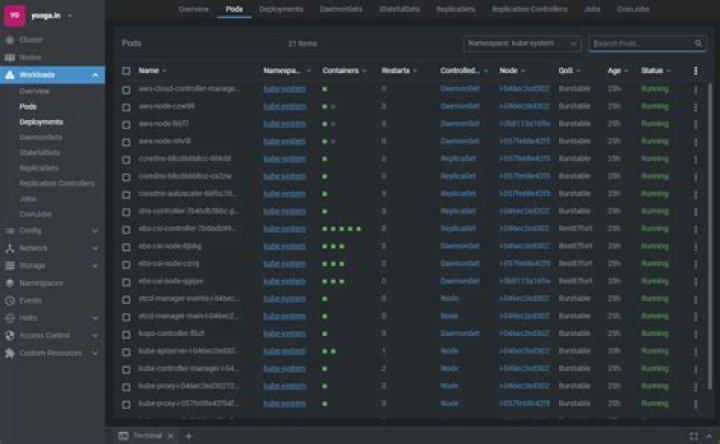Switch to the Deployments tab
Image resolution: width=720 pixels, height=444 pixels.
(281, 9)
